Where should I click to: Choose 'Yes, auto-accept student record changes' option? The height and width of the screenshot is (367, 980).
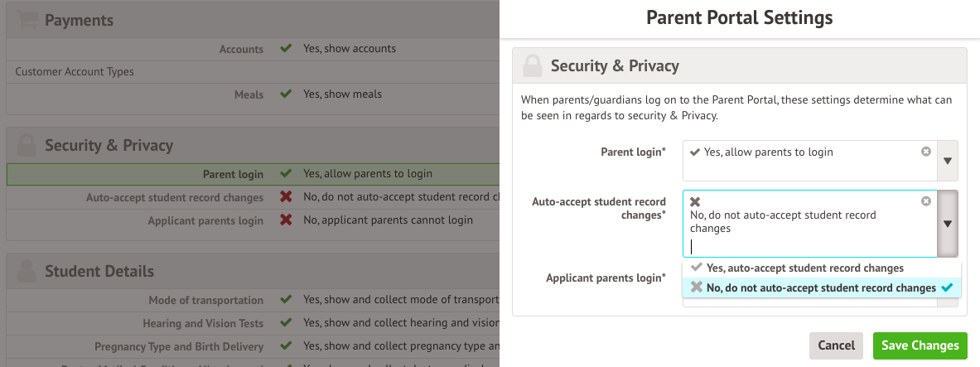(804, 268)
